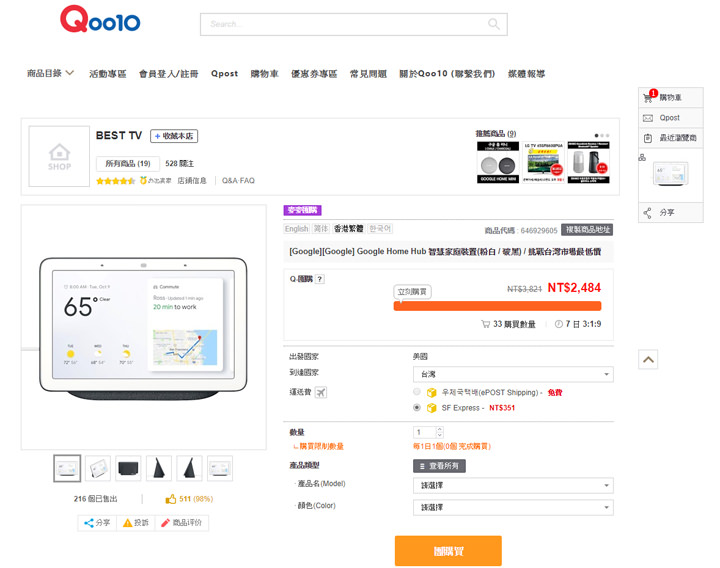Image resolution: width=720 pixels, height=568 pixels.
Task: Switch product language to Hong Kong Traditional
Action: click(349, 229)
